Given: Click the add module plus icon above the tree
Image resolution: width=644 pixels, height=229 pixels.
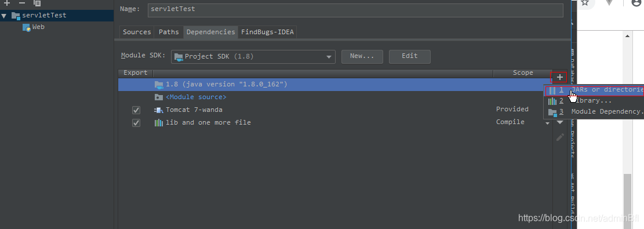Looking at the screenshot, I should [x=6, y=3].
